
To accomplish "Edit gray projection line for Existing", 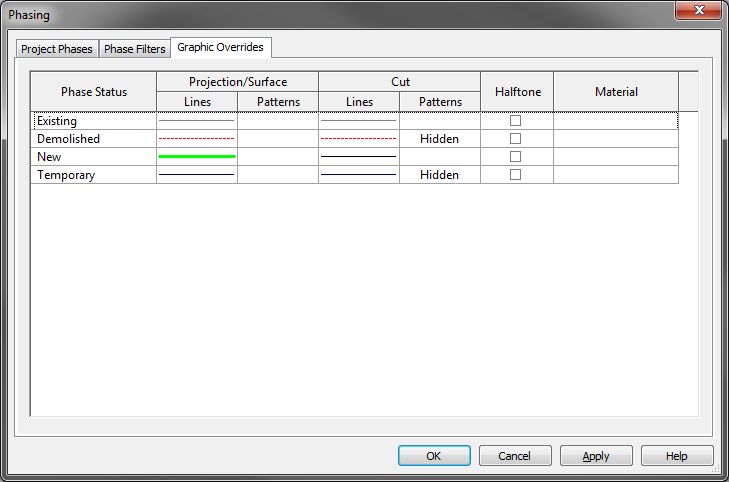I will click(197, 121).
